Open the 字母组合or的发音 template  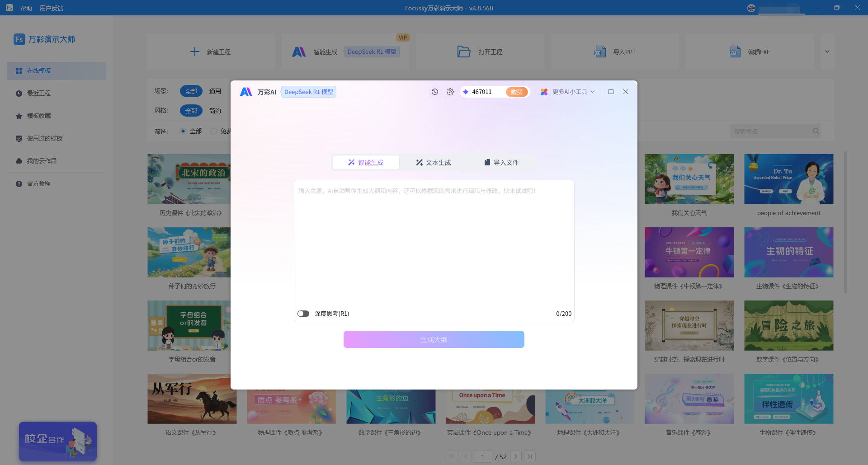pyautogui.click(x=189, y=325)
